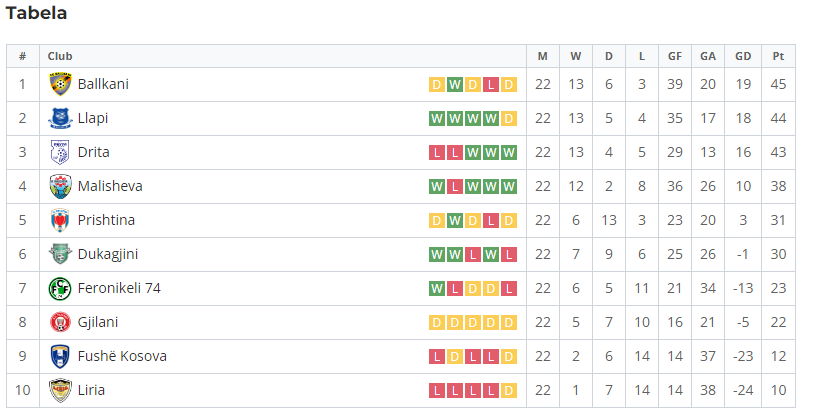
Task: Click Feronikeli 74's green W form badge
Action: coord(437,289)
